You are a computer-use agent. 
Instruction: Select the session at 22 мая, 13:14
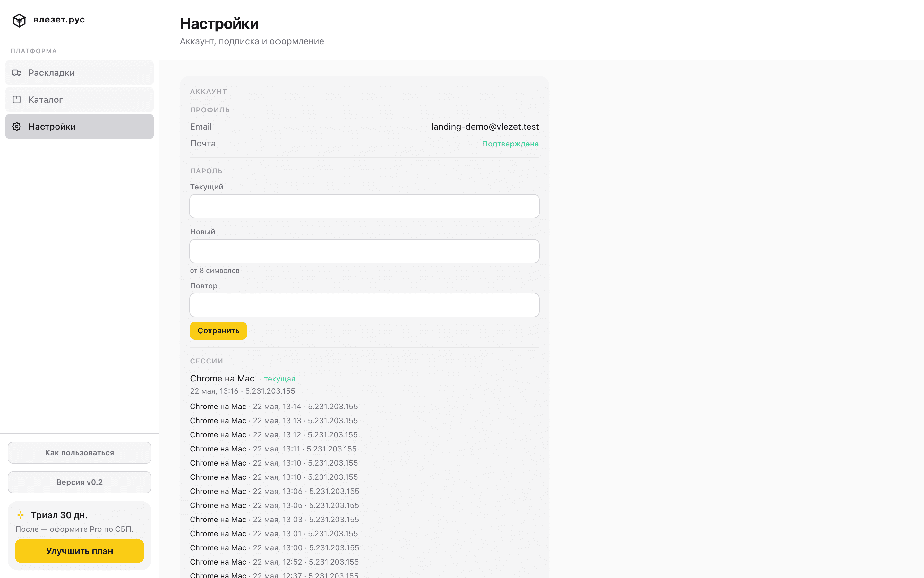click(x=274, y=406)
